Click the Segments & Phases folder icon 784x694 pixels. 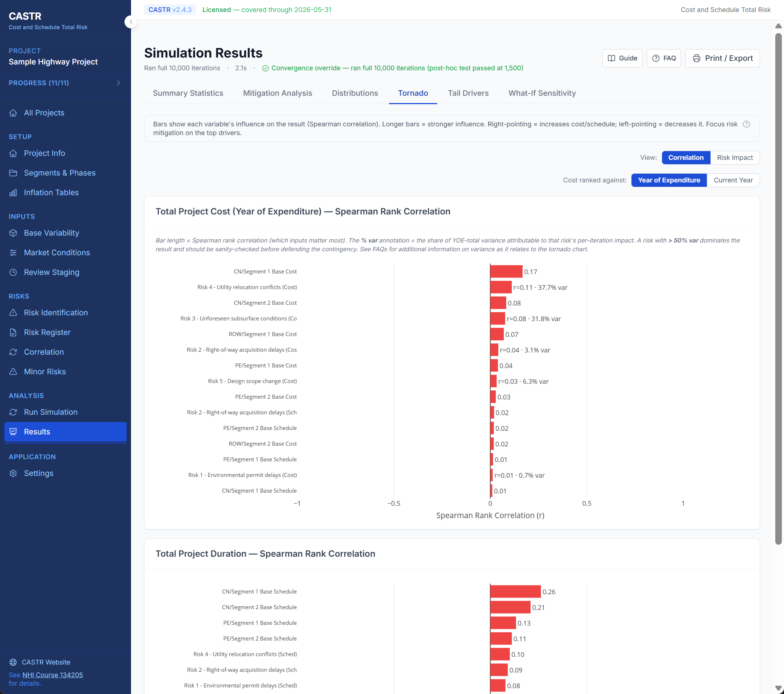pos(13,173)
